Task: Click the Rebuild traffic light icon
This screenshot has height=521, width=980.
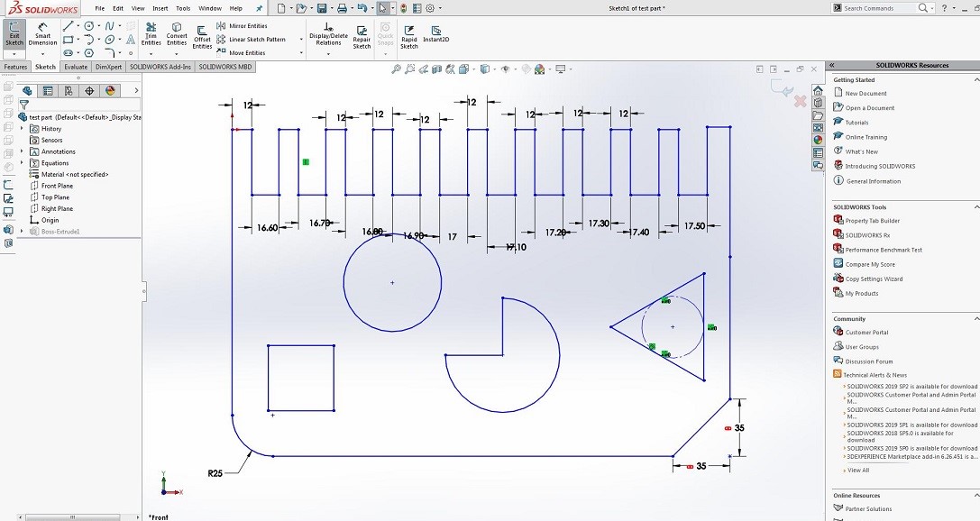Action: 403,8
